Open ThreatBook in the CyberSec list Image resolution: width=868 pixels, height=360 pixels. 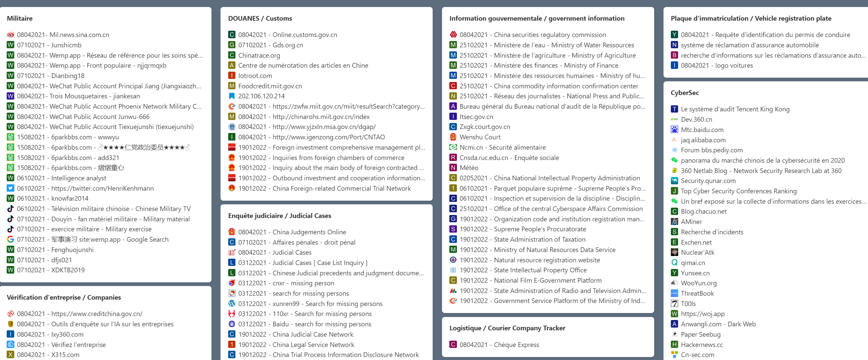click(697, 293)
